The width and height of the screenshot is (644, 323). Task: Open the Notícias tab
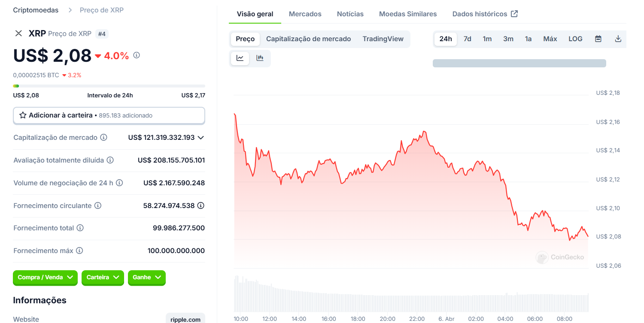pos(350,14)
